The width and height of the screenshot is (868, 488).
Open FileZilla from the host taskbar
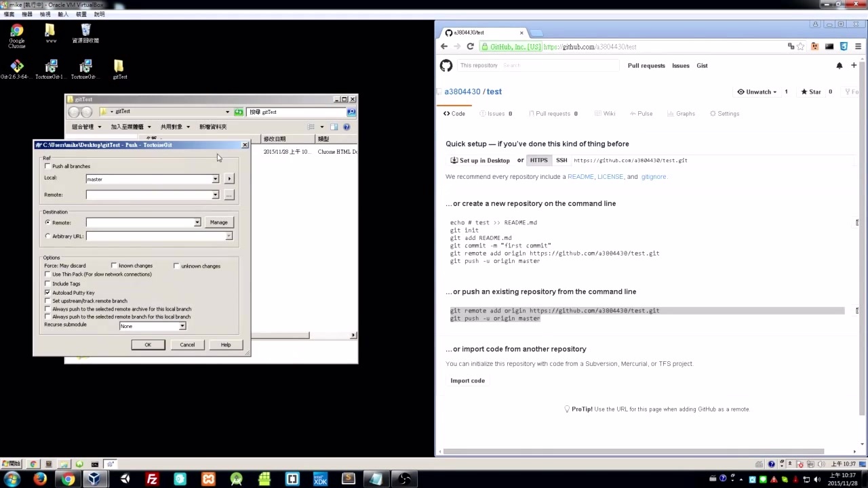click(x=152, y=480)
